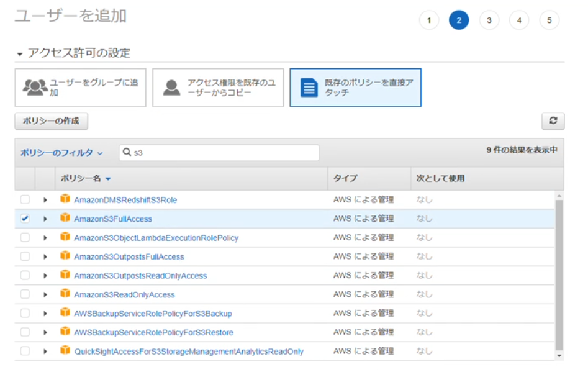Click the single user icon on copy option

172,88
